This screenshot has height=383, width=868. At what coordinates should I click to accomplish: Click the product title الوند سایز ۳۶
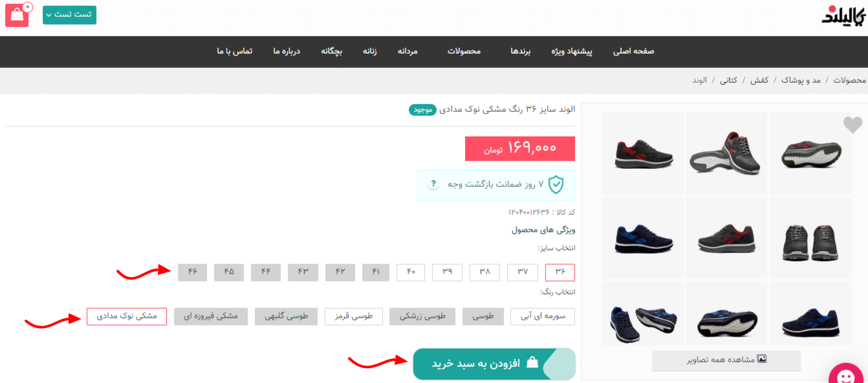506,109
